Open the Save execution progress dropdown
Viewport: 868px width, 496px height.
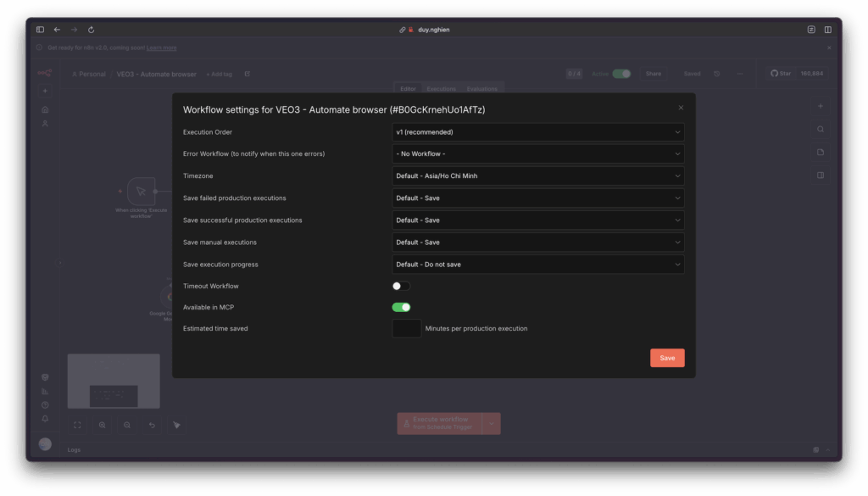tap(537, 265)
